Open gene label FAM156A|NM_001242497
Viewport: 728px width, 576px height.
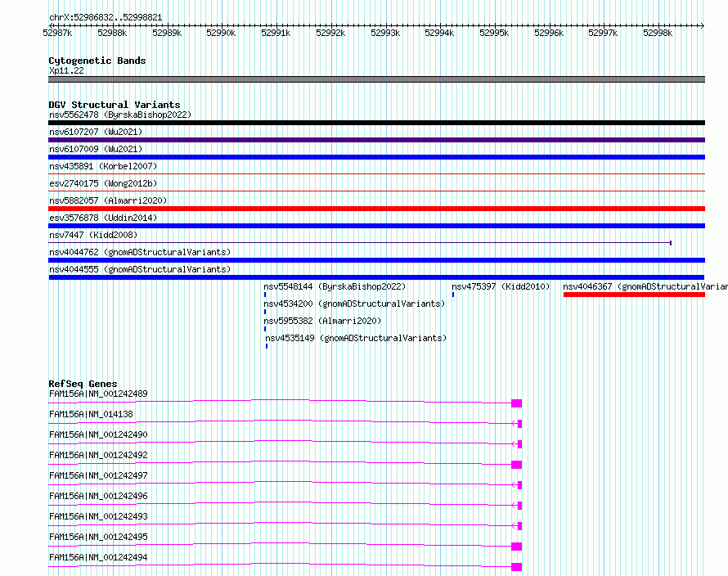[98, 475]
